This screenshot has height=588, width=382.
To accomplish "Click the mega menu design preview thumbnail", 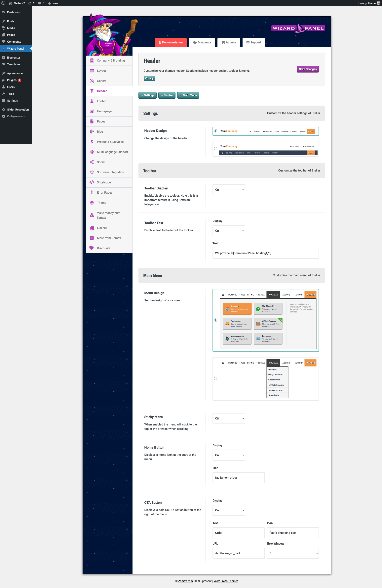I will click(x=268, y=320).
